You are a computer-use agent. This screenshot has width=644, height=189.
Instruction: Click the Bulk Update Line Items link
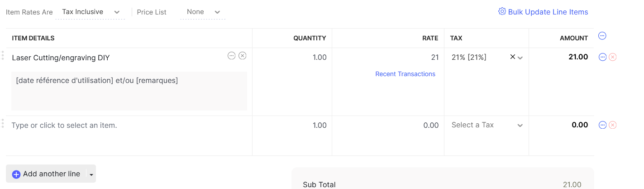[548, 12]
